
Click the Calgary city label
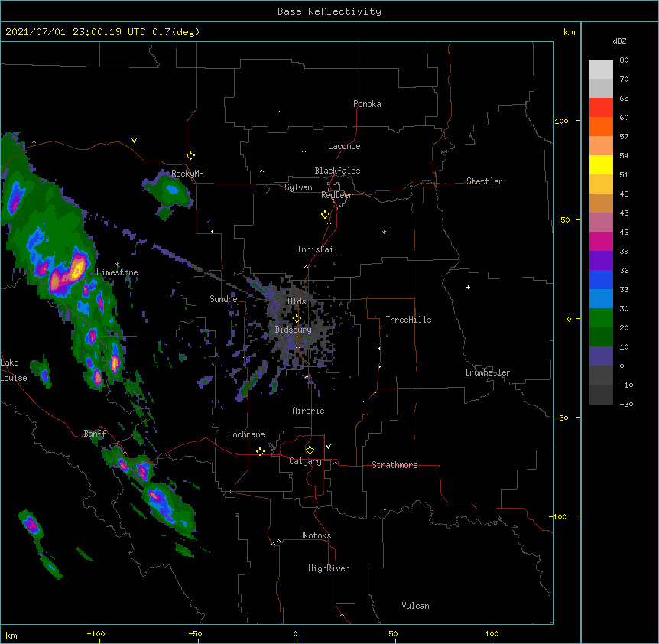pyautogui.click(x=305, y=461)
